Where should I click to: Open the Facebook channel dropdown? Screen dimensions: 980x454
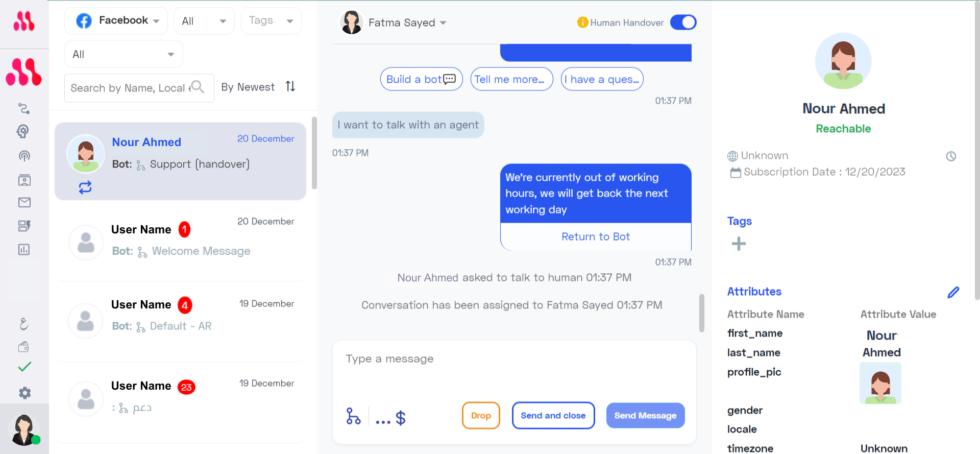click(116, 21)
